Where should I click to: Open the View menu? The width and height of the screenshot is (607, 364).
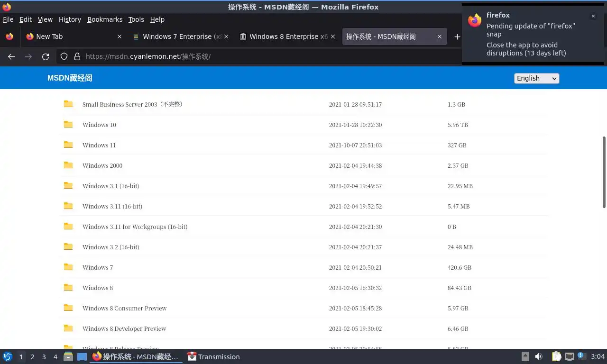pyautogui.click(x=45, y=19)
